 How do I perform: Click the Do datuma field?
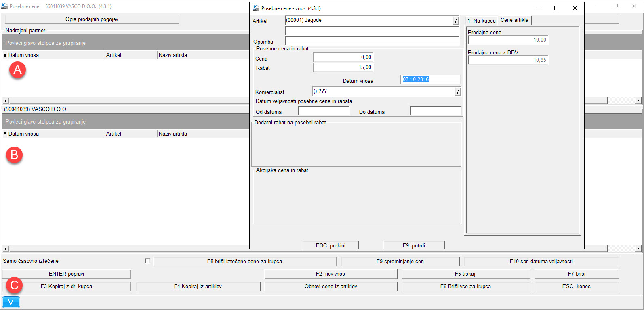[x=436, y=111]
